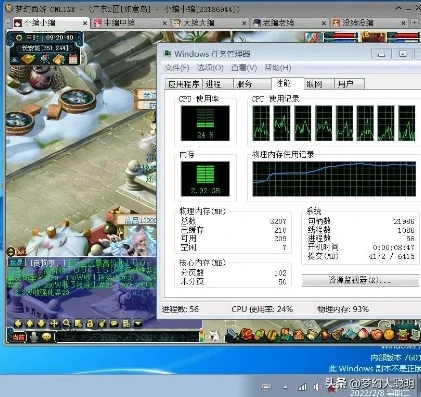Click the calendar icon under 长安城 label

[x=73, y=60]
